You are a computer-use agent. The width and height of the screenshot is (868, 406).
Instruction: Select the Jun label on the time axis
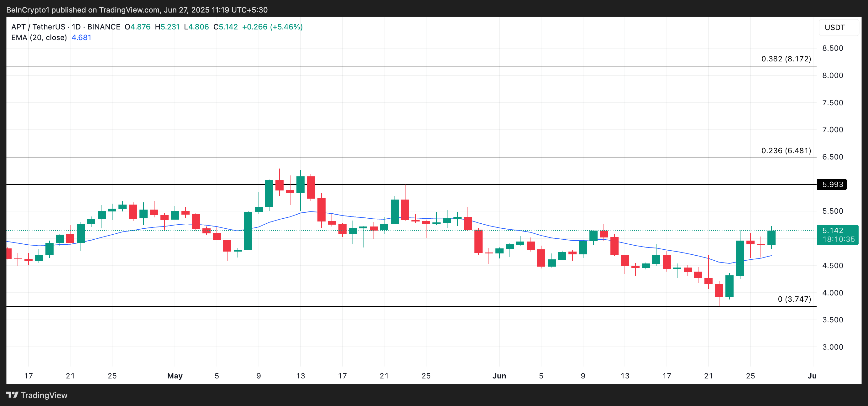500,376
